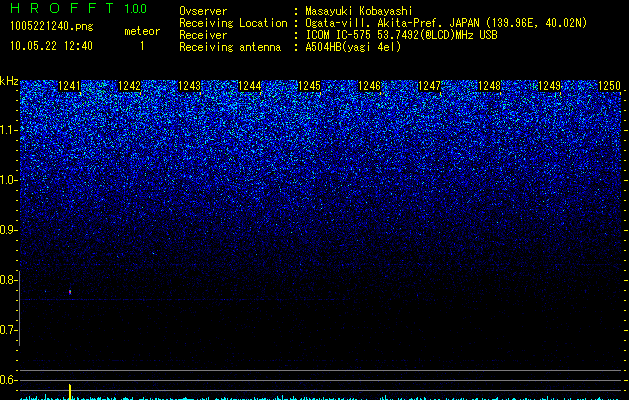Viewport: 629px width, 400px height.
Task: Click the 0.8 frequency axis label
Action: click(8, 280)
